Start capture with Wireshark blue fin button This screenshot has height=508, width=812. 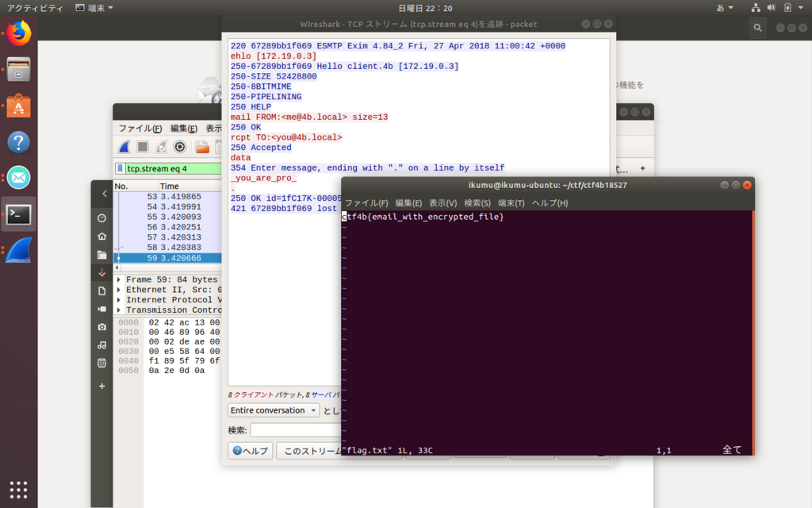click(x=124, y=147)
